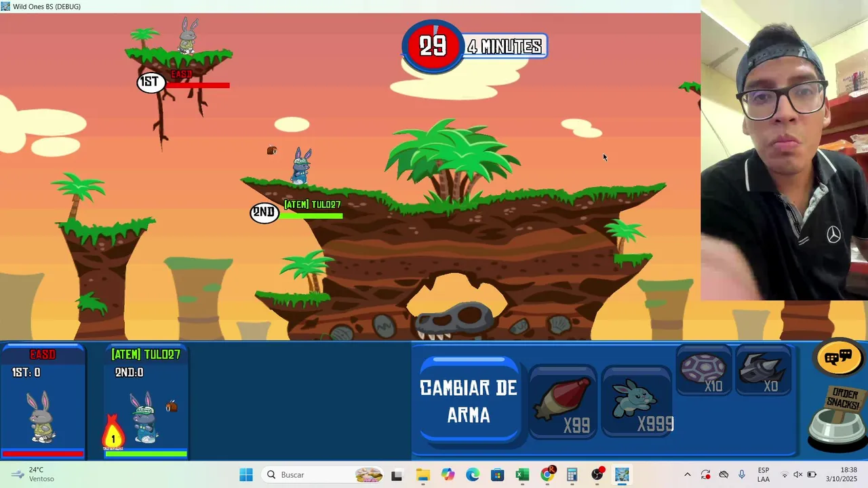This screenshot has width=868, height=488.
Task: Open Copilot from taskbar
Action: (448, 474)
